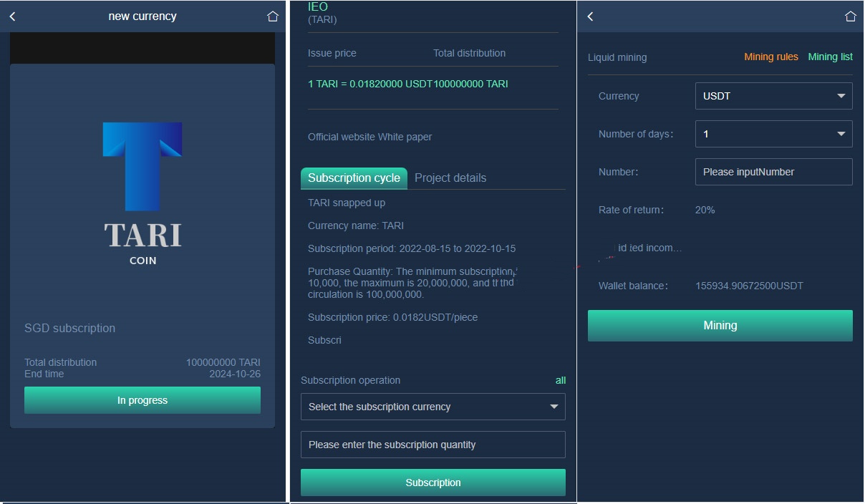
Task: Tap home icon on Liquid mining header
Action: pyautogui.click(x=850, y=16)
